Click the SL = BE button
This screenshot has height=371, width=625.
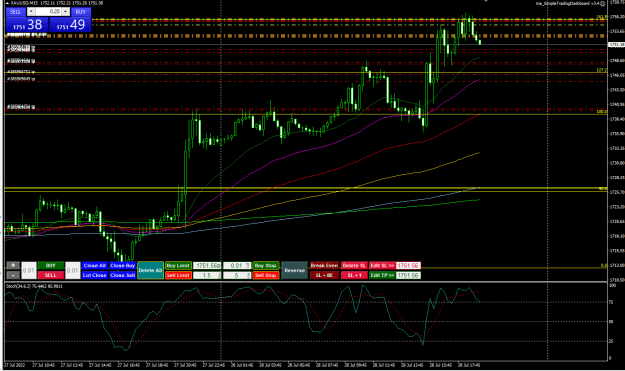pyautogui.click(x=324, y=275)
